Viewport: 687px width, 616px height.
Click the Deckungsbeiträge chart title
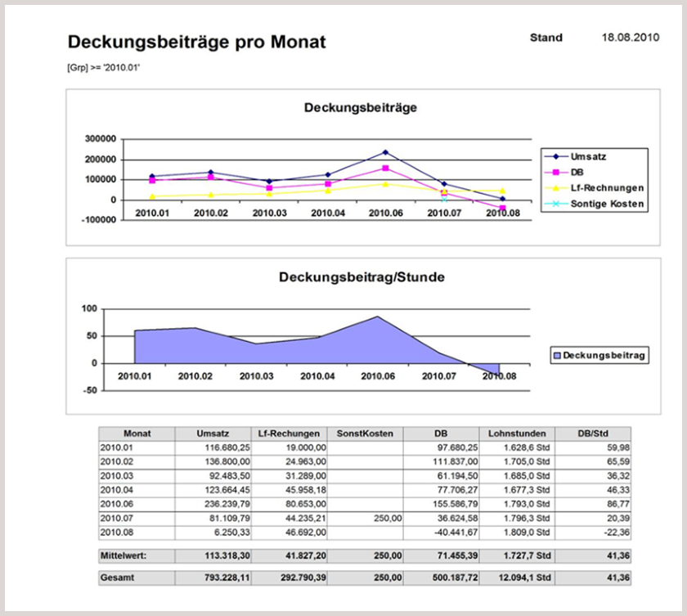(x=350, y=108)
